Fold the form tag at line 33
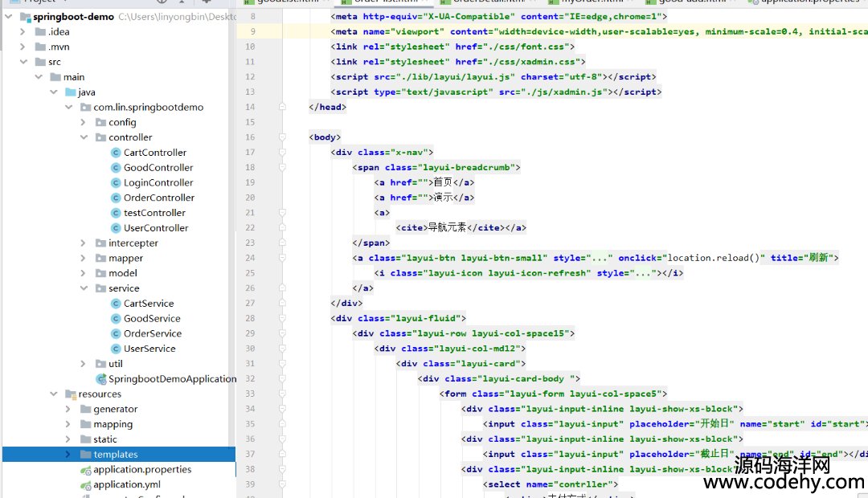Viewport: 868px width, 498px height. (282, 394)
